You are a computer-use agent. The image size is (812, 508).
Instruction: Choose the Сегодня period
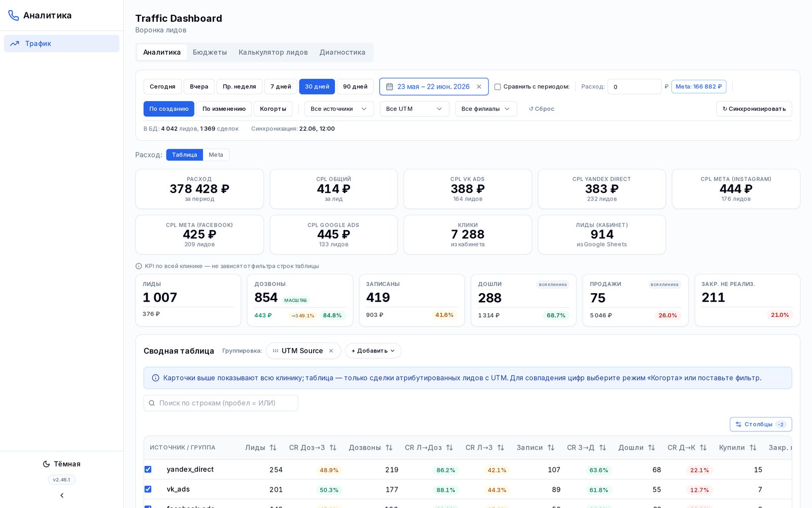(x=162, y=87)
